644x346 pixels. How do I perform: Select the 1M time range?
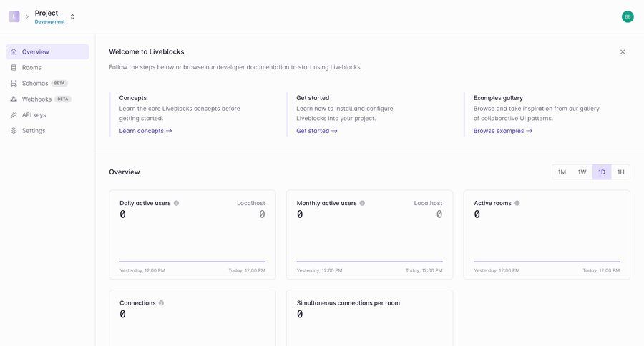(562, 172)
